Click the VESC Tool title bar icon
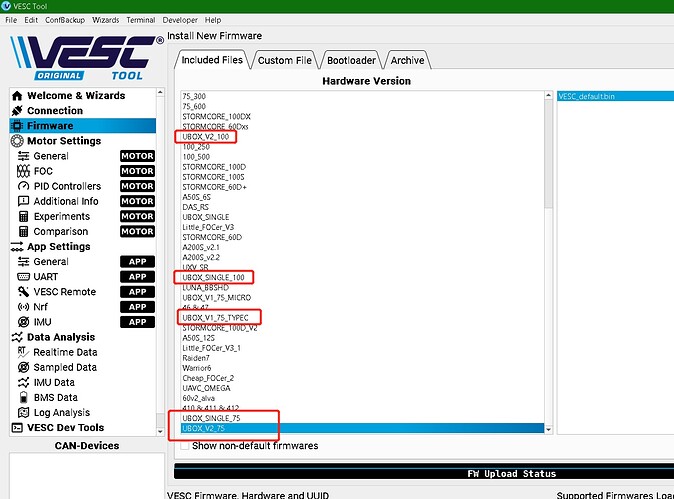The image size is (674, 499). coord(6,6)
